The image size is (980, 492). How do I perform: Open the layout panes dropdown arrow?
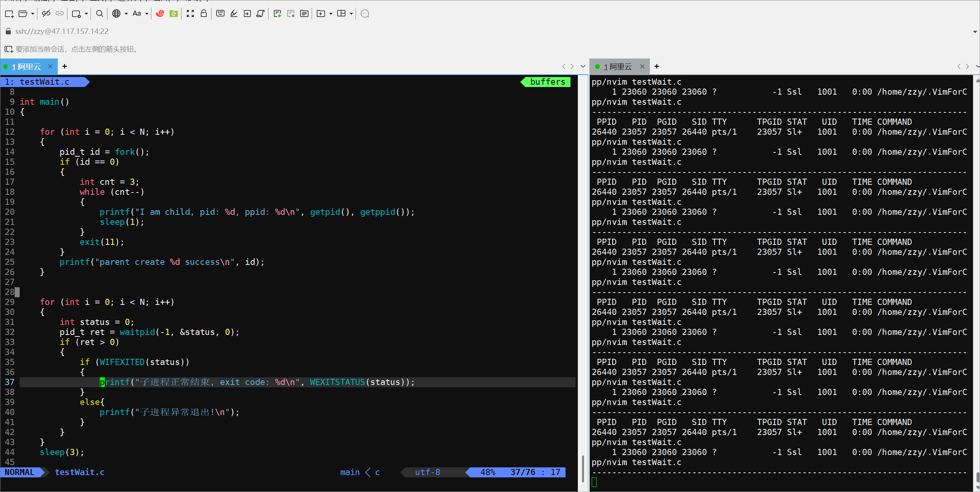[x=351, y=14]
